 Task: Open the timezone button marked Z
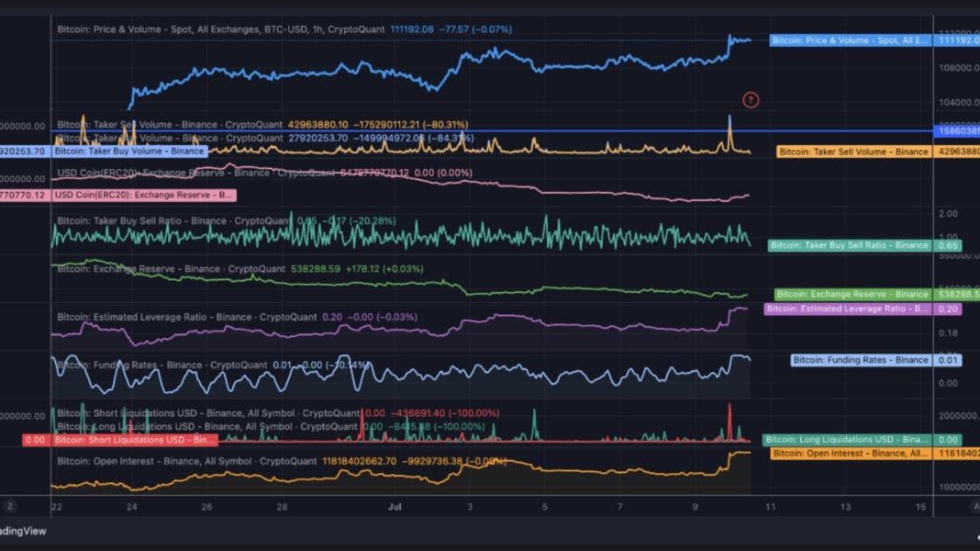pos(9,507)
